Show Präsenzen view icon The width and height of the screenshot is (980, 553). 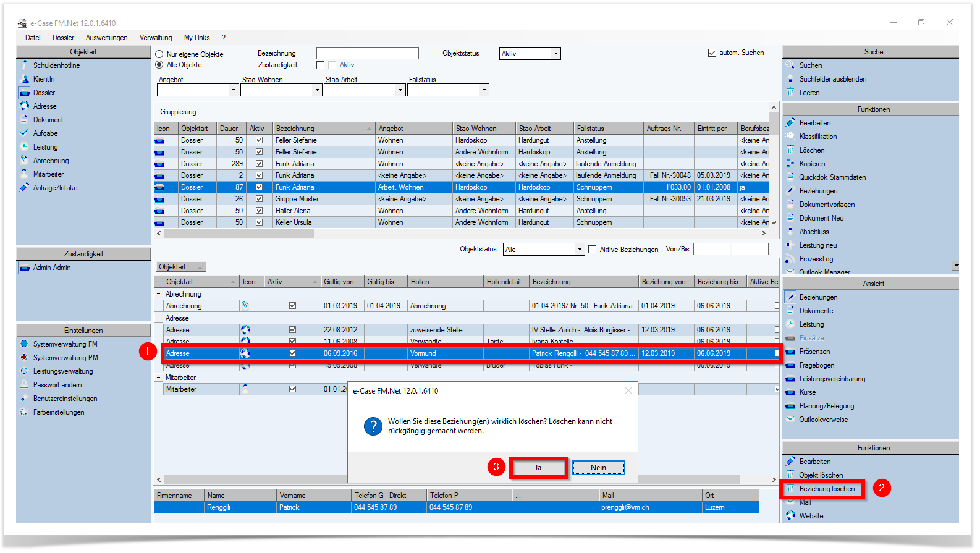click(x=790, y=352)
